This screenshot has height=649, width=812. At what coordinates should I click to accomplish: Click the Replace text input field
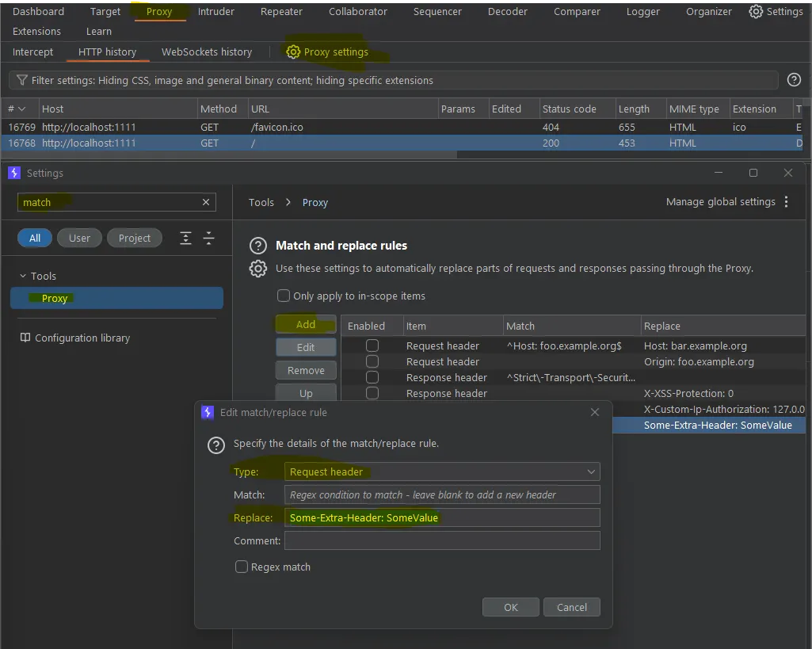pos(442,517)
